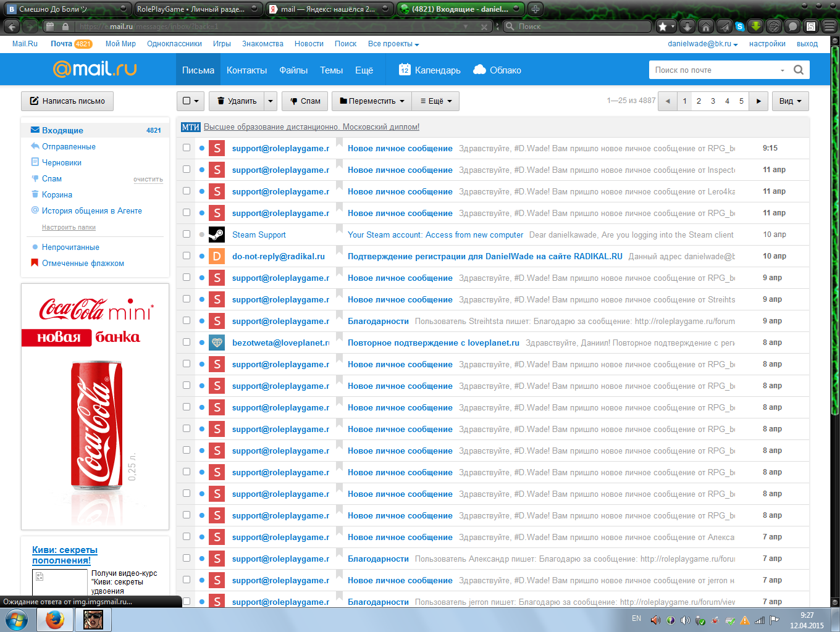Open the Calendar icon in the header
Image resolution: width=840 pixels, height=632 pixels.
[x=405, y=70]
